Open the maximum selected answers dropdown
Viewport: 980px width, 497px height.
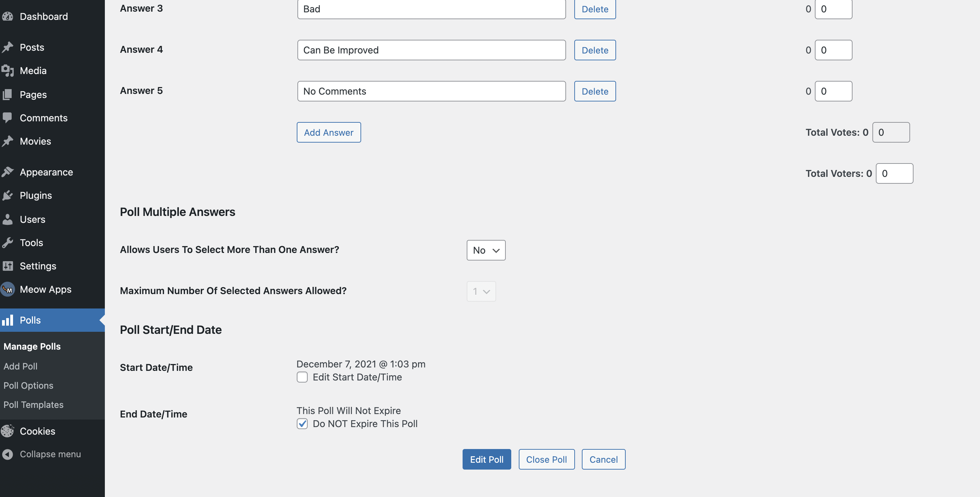click(x=481, y=291)
